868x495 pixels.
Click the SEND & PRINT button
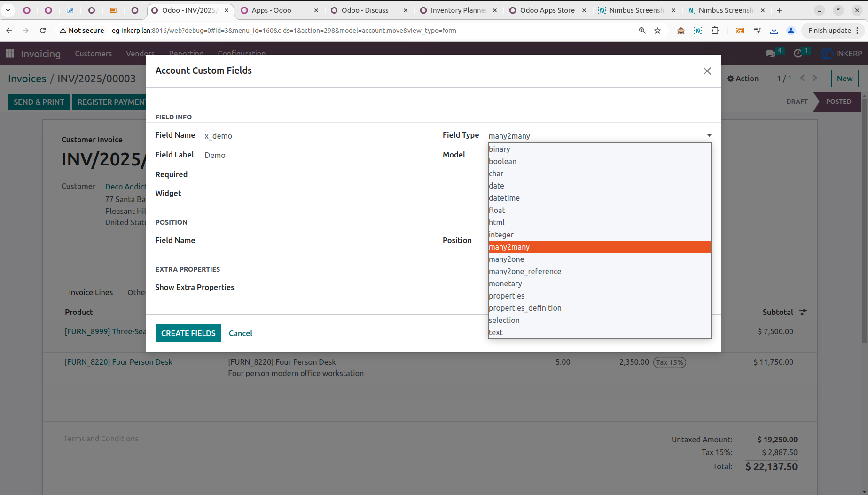pos(39,102)
